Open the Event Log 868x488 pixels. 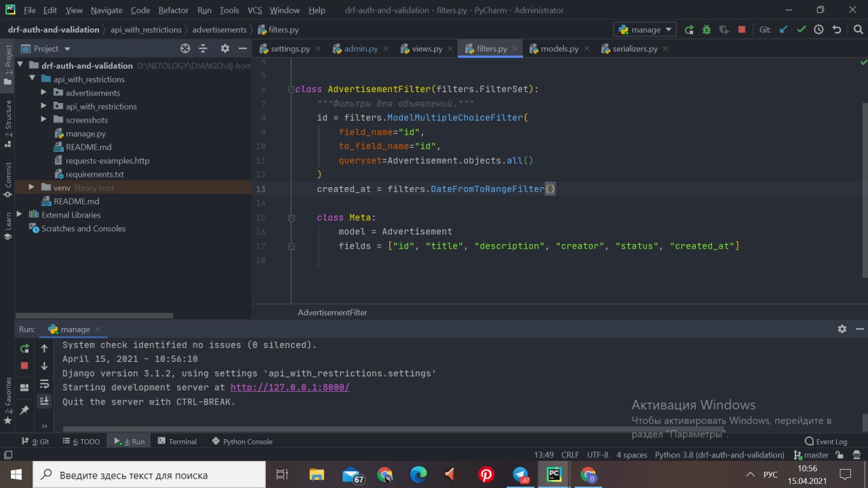pyautogui.click(x=825, y=441)
